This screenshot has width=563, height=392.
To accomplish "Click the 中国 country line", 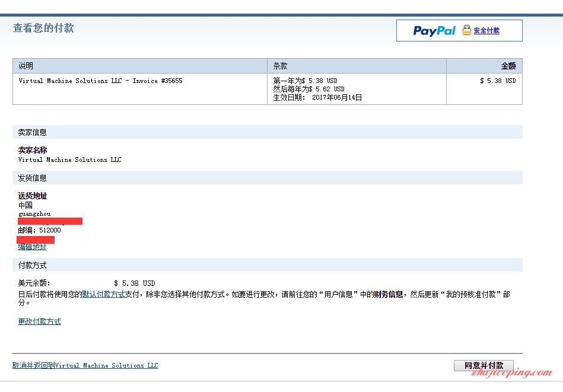I will 25,205.
